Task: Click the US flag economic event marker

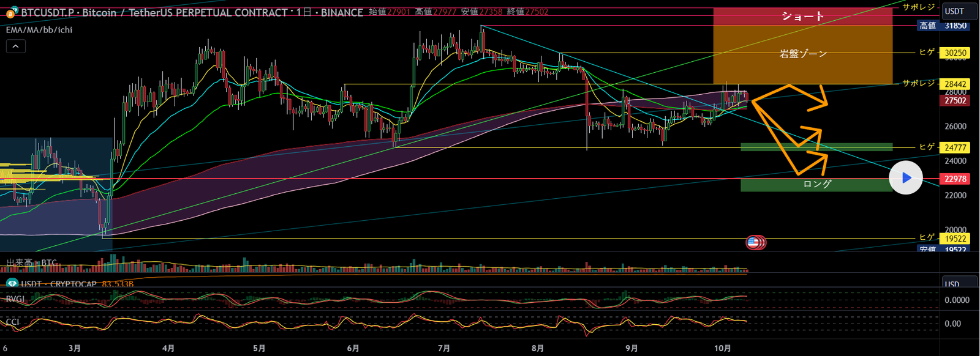Action: [x=753, y=243]
